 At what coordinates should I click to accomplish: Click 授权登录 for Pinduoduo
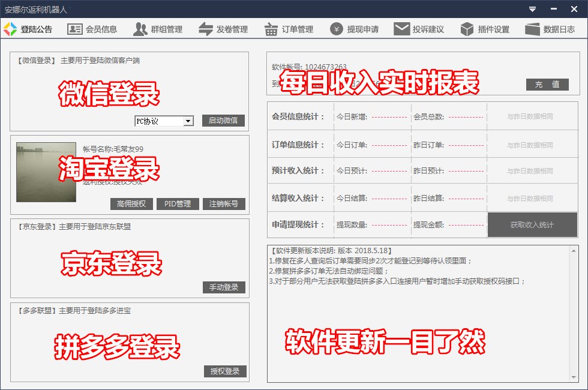click(225, 371)
